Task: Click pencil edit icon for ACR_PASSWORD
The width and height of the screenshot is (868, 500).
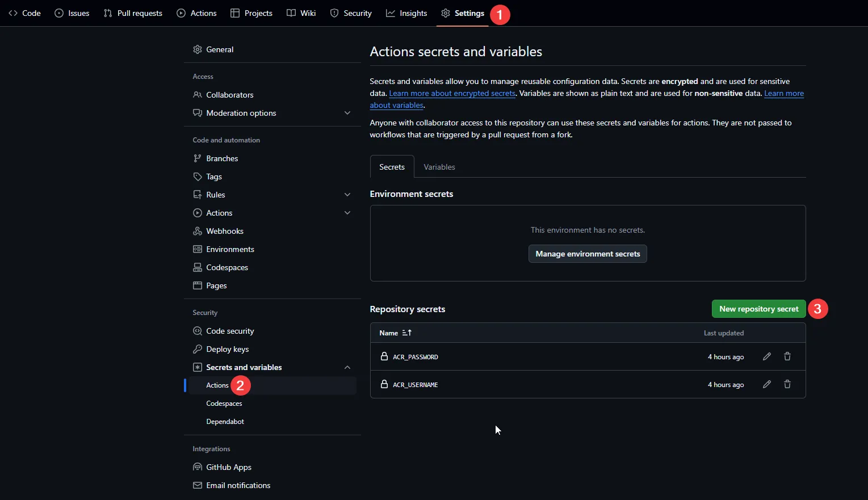Action: coord(766,356)
